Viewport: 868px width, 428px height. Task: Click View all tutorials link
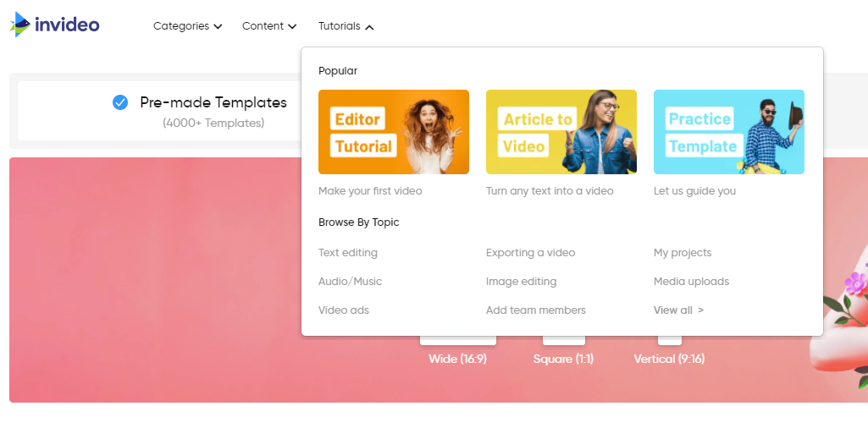pyautogui.click(x=678, y=310)
